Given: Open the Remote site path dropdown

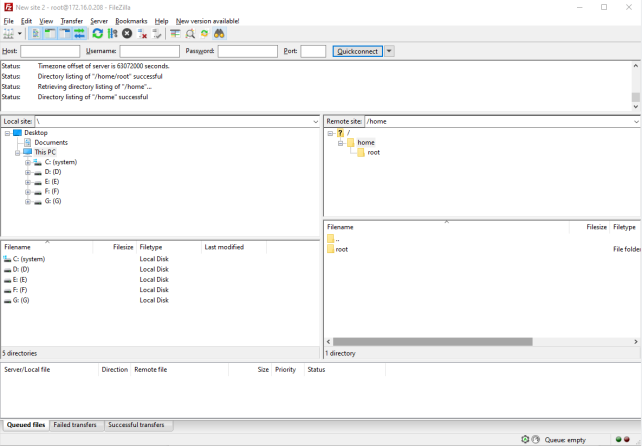Looking at the screenshot, I should (x=636, y=121).
